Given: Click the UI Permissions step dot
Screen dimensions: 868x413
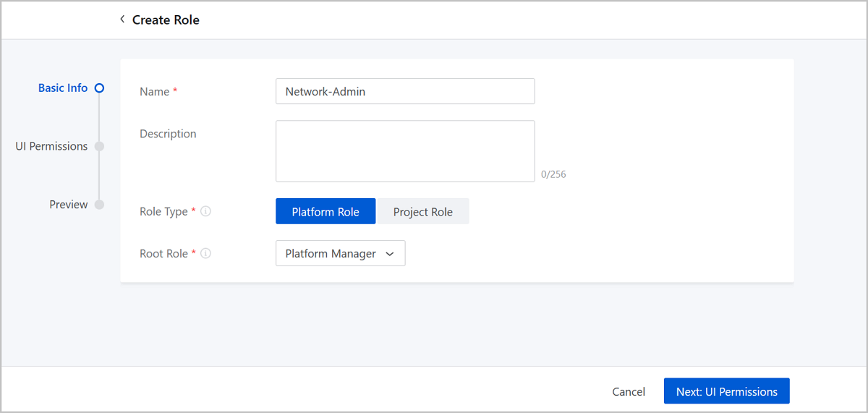Looking at the screenshot, I should click(100, 146).
